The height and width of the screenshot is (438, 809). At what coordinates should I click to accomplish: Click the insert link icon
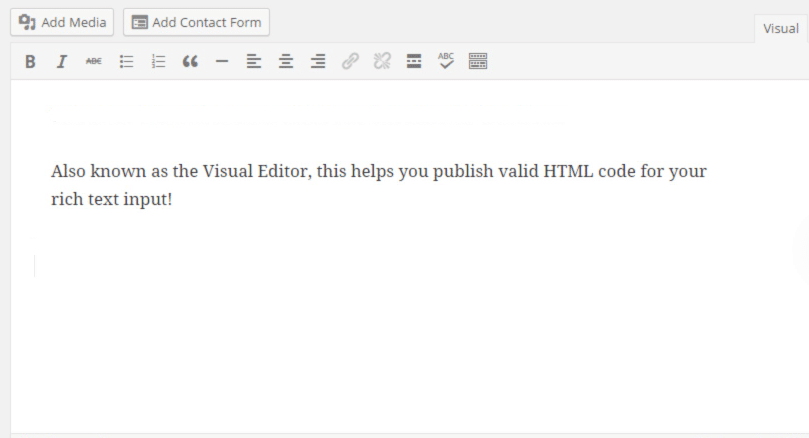coord(350,62)
